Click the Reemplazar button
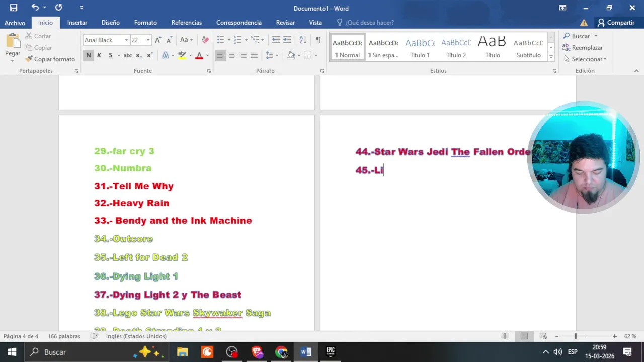The image size is (644, 362). pyautogui.click(x=583, y=48)
